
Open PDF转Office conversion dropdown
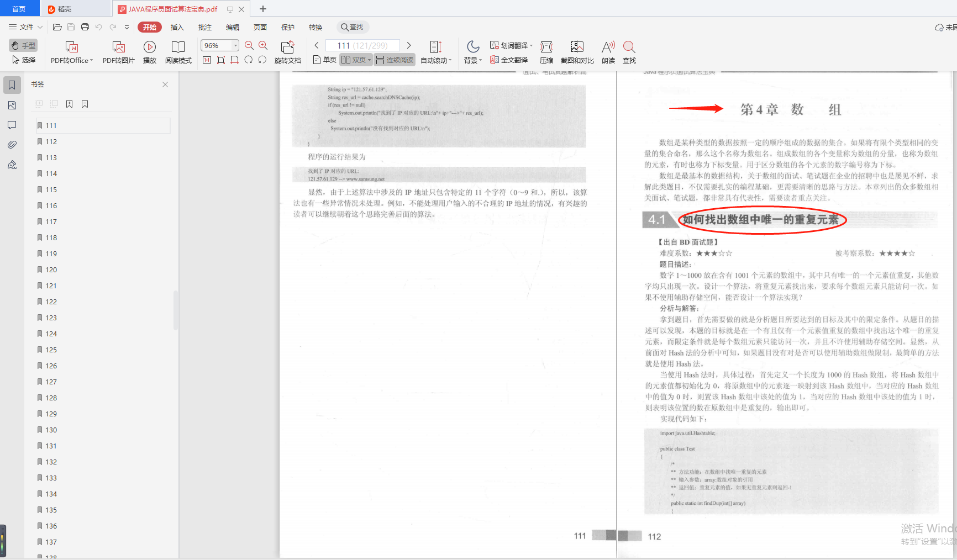[72, 53]
